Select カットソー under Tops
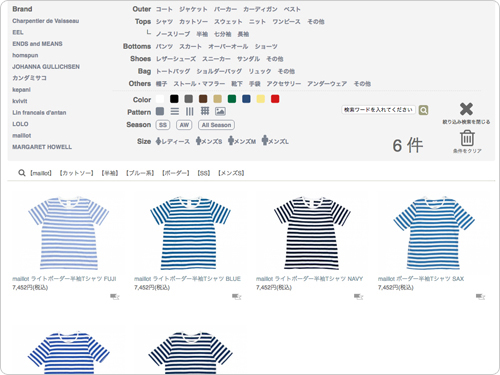 [x=193, y=22]
